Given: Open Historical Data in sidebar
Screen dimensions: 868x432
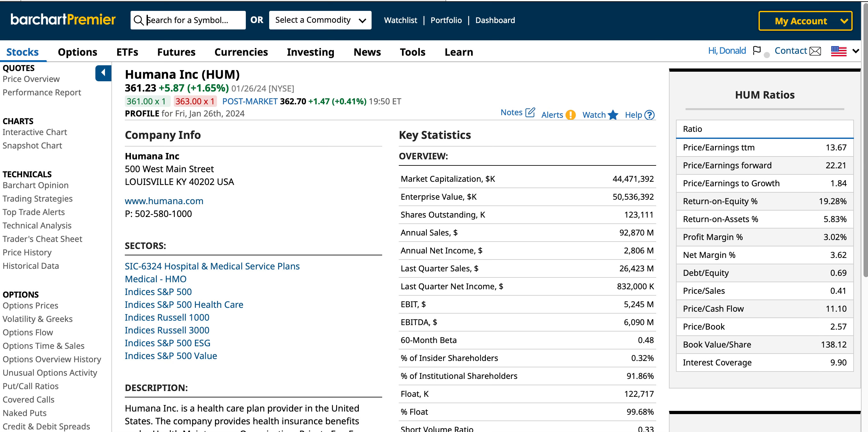Looking at the screenshot, I should click(31, 266).
